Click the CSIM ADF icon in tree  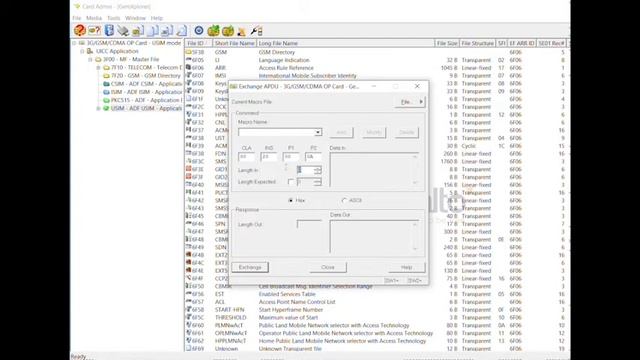pyautogui.click(x=107, y=84)
